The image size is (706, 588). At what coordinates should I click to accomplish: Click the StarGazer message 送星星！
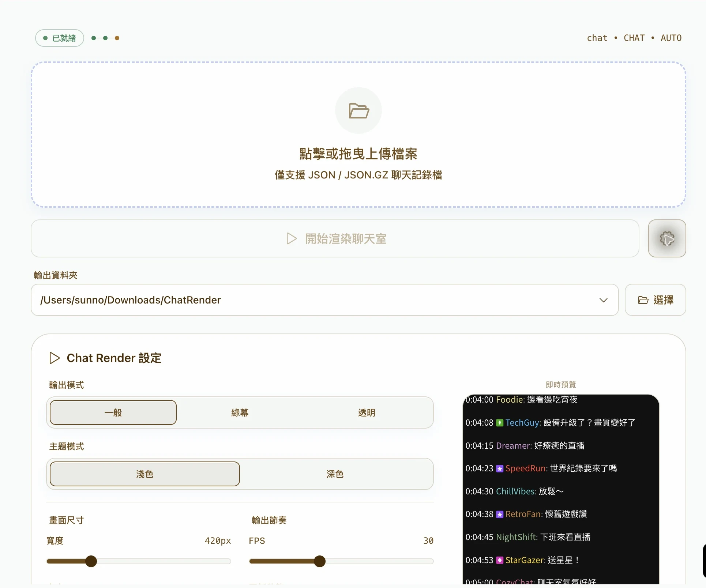pyautogui.click(x=564, y=560)
